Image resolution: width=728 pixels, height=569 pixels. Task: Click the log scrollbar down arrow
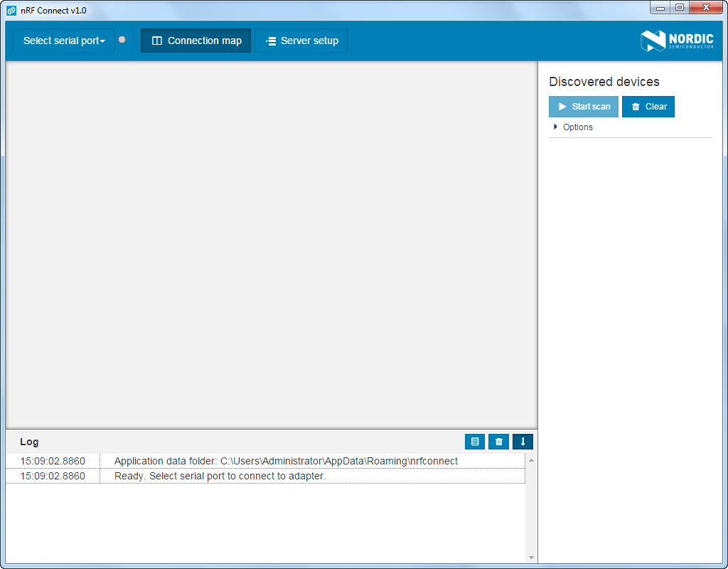click(531, 558)
